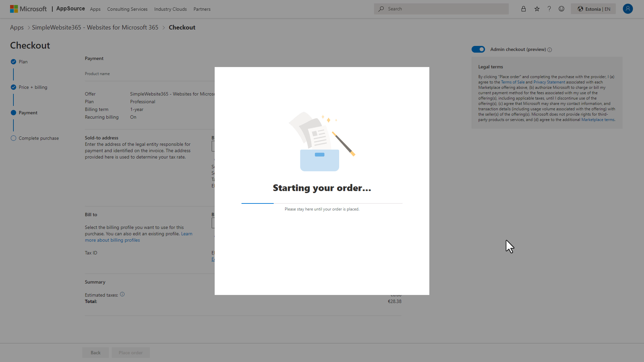Click the Place order button
This screenshot has width=644, height=362.
pyautogui.click(x=131, y=353)
